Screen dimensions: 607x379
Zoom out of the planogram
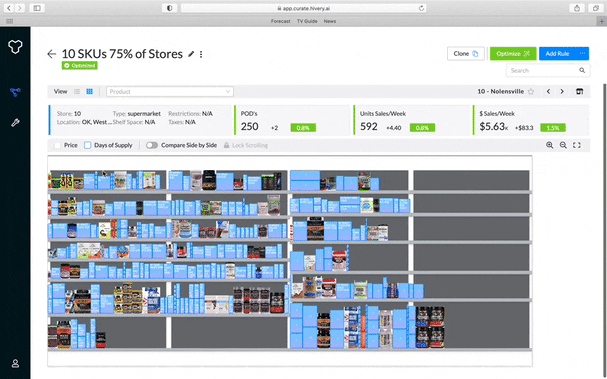pyautogui.click(x=563, y=145)
